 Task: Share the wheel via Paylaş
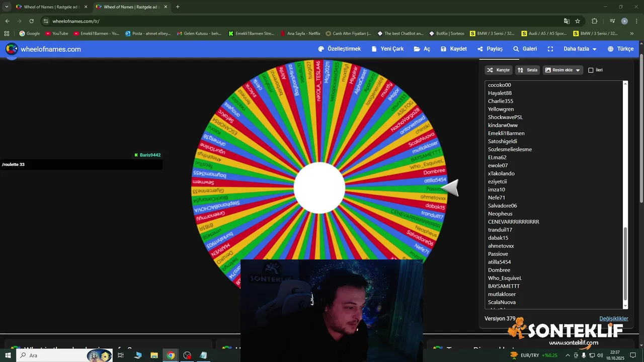point(490,49)
